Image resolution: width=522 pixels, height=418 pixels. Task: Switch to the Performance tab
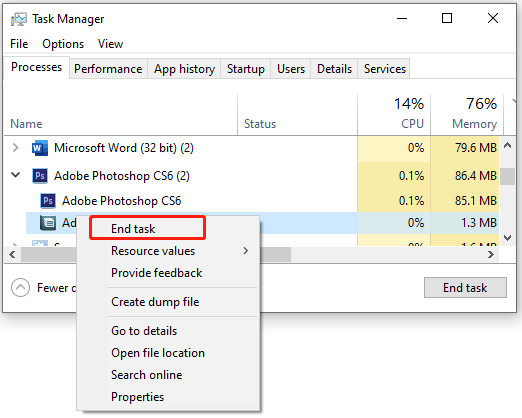pos(108,69)
